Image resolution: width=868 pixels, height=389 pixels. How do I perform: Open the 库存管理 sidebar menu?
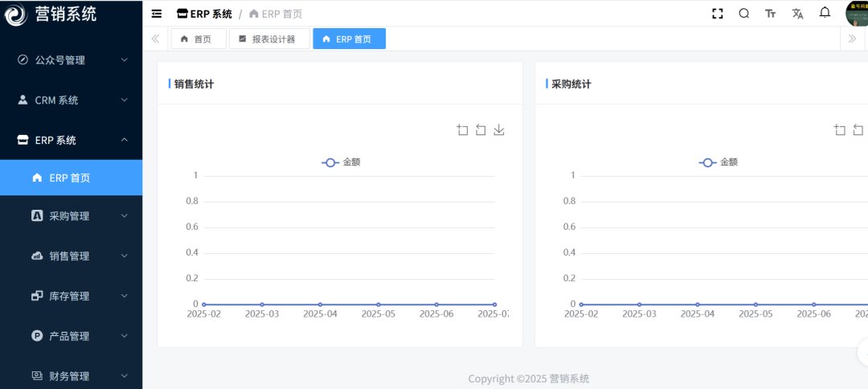pos(71,296)
